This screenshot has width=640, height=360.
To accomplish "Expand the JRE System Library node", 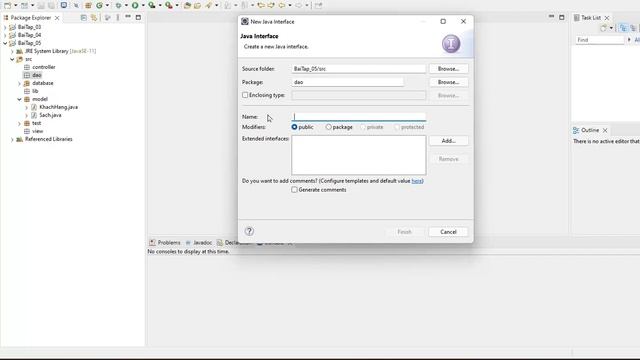I will point(12,51).
